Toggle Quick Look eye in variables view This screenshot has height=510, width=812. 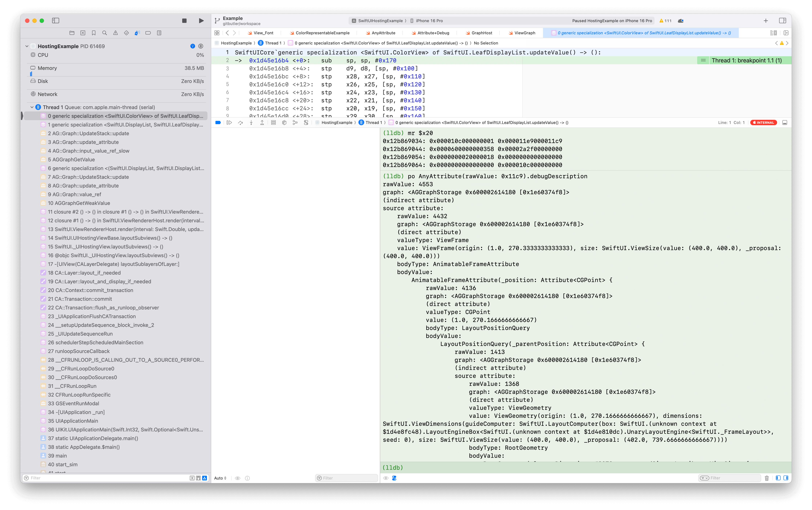[x=237, y=478]
